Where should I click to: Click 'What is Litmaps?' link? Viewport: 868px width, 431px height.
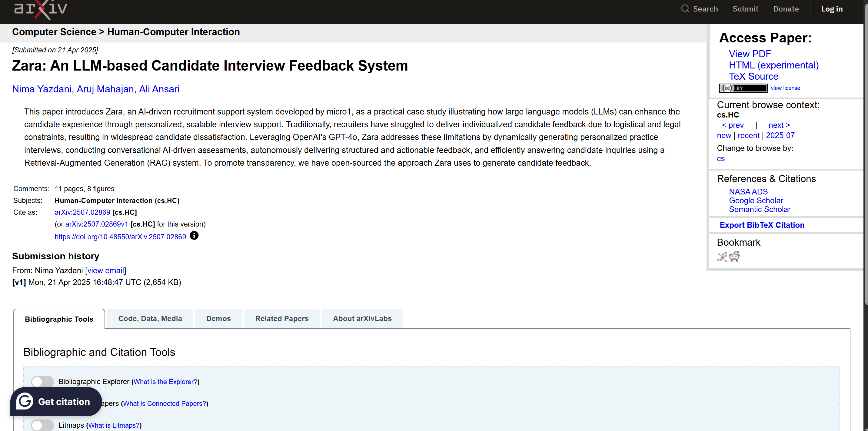114,425
